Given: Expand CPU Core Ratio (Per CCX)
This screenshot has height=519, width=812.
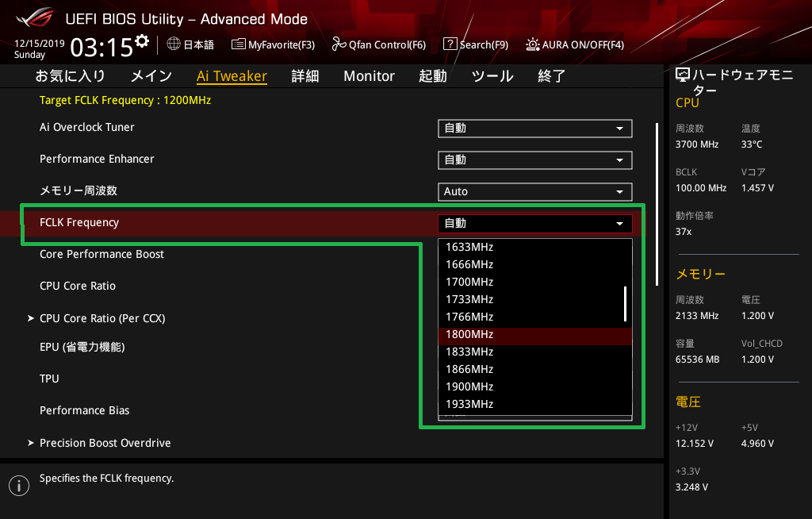Looking at the screenshot, I should coord(102,318).
